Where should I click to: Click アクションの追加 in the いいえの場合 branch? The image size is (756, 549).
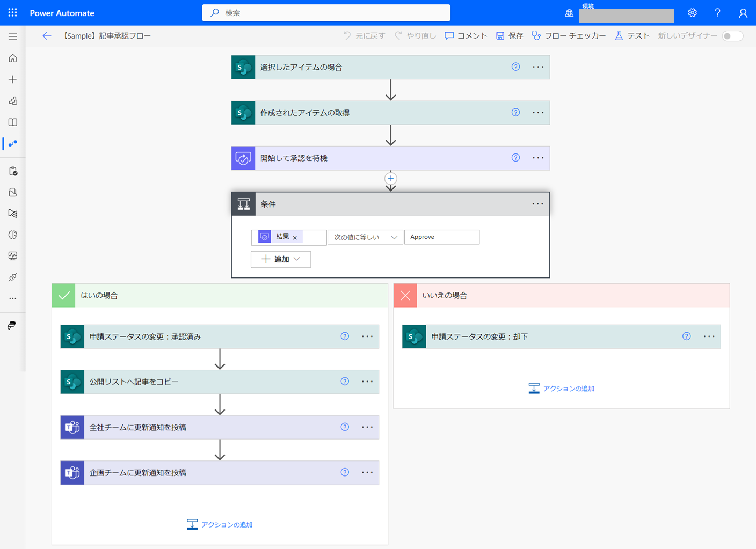click(x=561, y=388)
